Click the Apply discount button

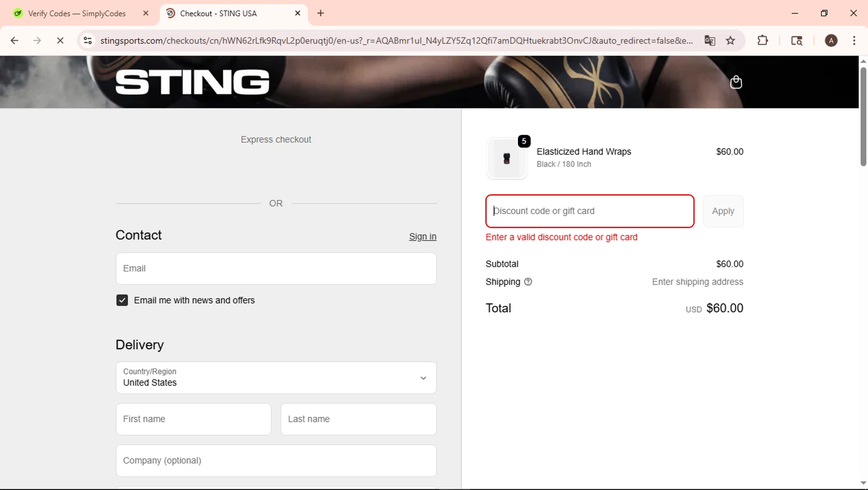click(723, 211)
